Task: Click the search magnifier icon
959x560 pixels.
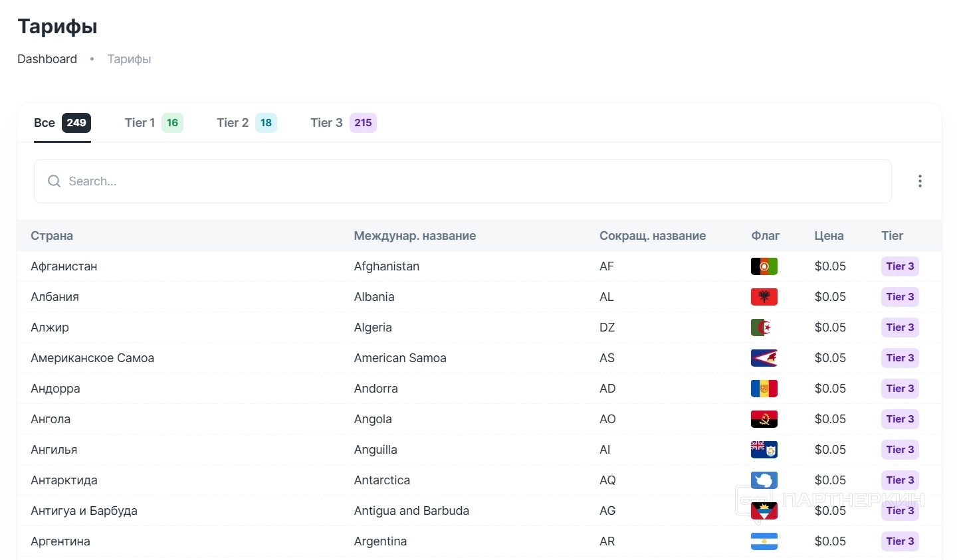Action: point(54,181)
